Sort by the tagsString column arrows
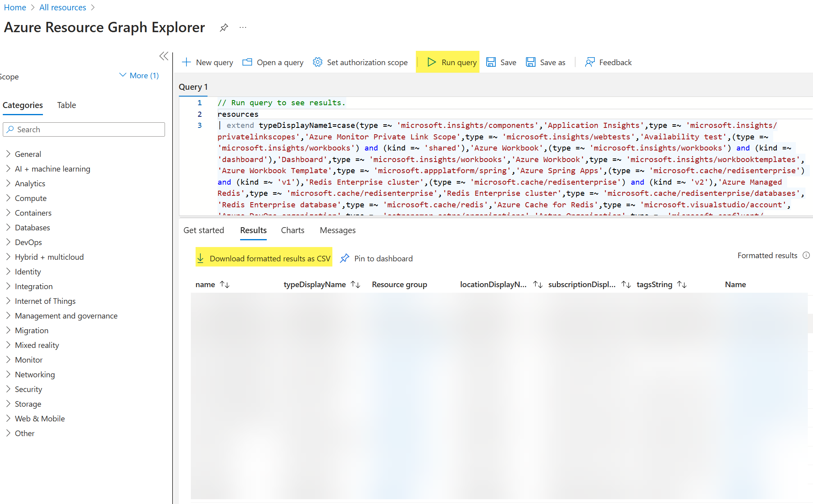The width and height of the screenshot is (813, 504). coord(682,284)
